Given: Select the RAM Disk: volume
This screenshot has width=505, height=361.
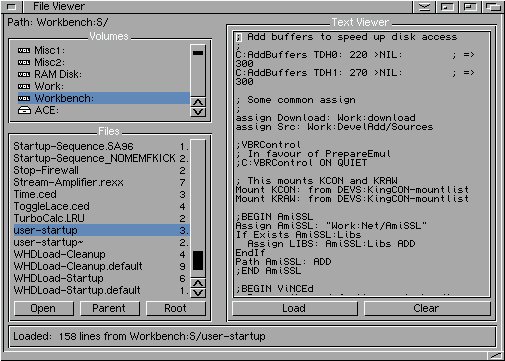Looking at the screenshot, I should click(x=103, y=75).
